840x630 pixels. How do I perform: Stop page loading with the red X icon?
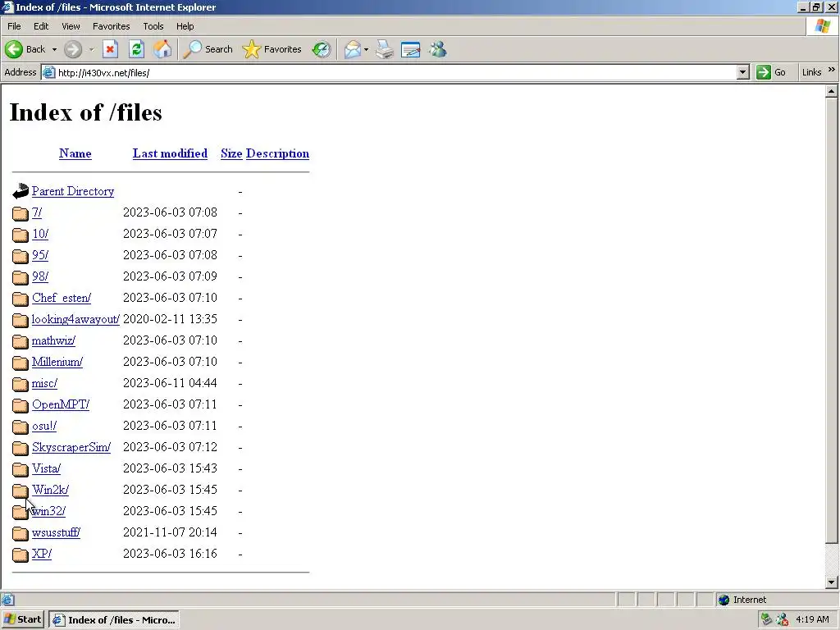click(x=111, y=49)
